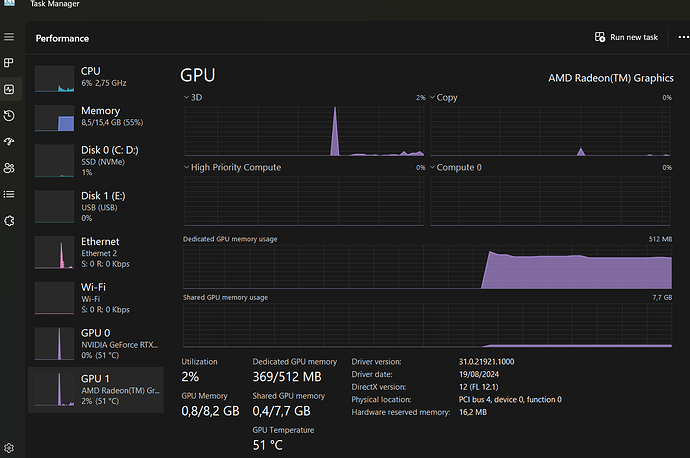Screen dimensions: 690x458
Task: Expand the 3D engine graph dropdown
Action: point(187,98)
